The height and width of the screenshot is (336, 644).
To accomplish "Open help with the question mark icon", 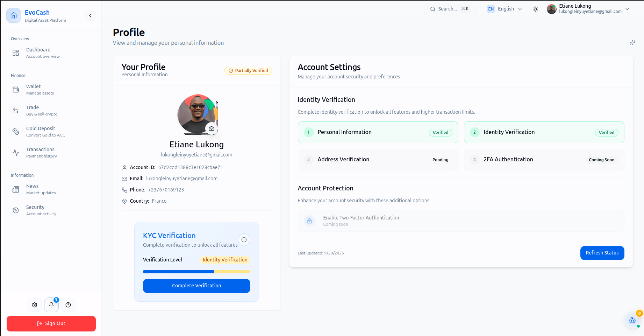I will pyautogui.click(x=68, y=305).
